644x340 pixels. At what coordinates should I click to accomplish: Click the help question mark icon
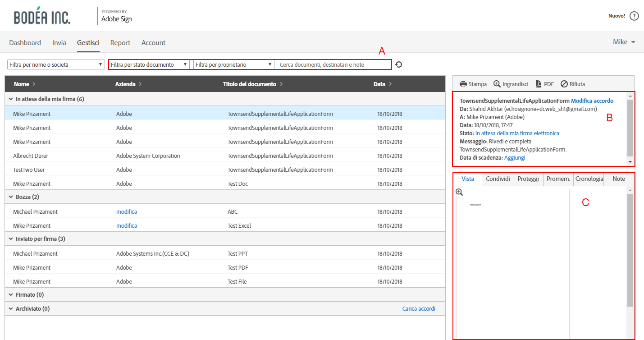tap(634, 16)
